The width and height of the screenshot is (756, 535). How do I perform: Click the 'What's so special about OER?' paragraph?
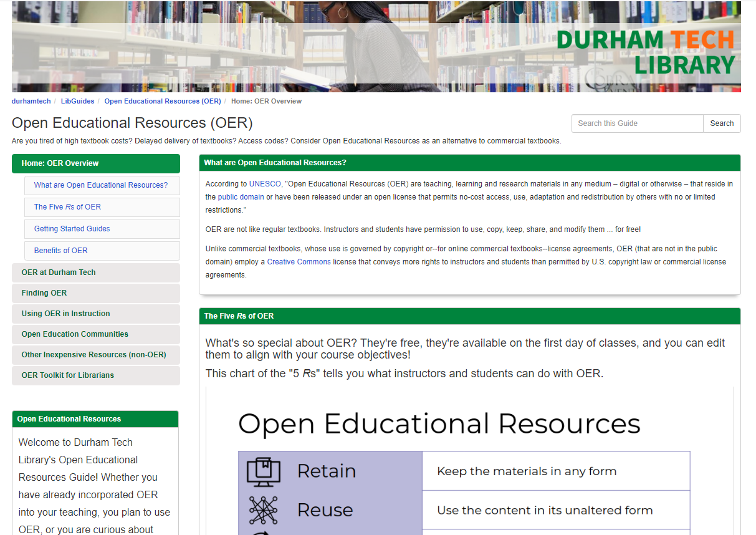466,349
